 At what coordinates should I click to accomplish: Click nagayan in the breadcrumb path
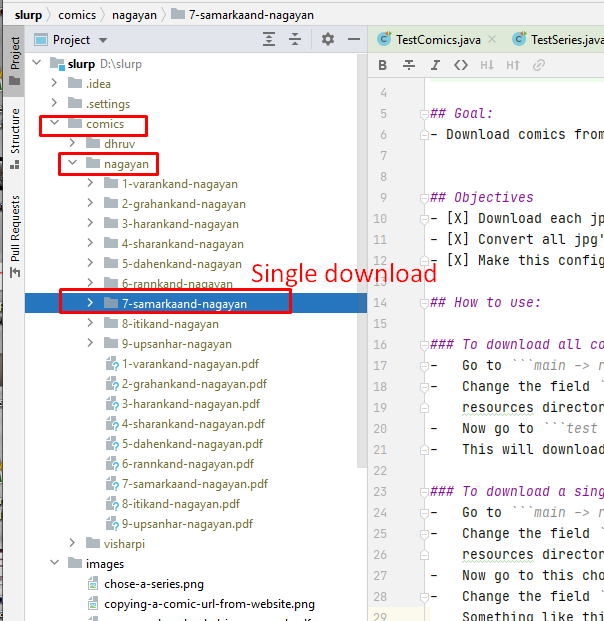[x=134, y=15]
